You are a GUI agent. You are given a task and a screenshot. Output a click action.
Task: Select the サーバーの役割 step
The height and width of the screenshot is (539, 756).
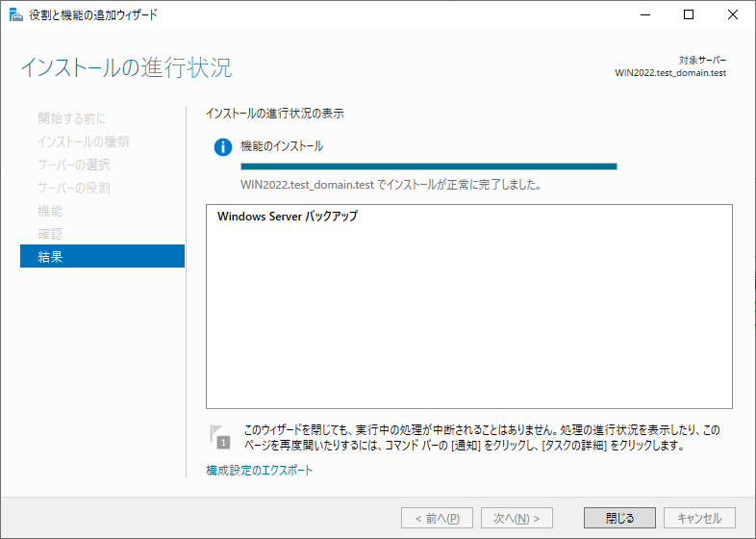[74, 188]
